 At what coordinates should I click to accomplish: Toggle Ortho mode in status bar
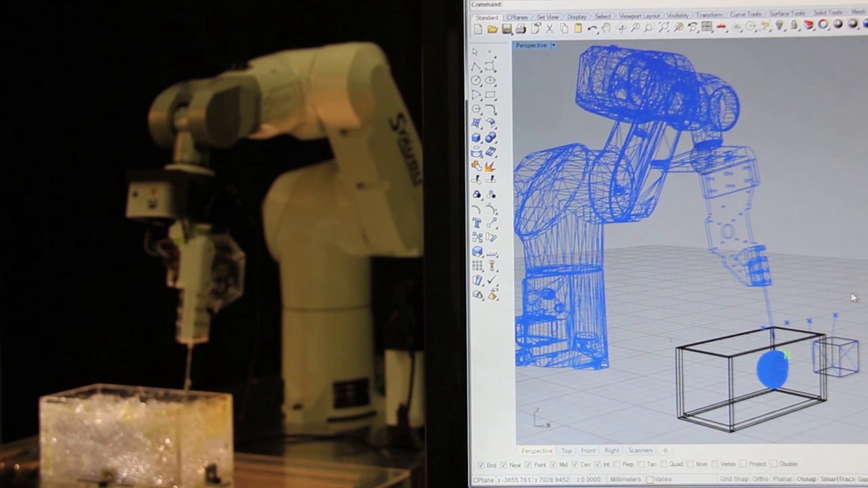coord(760,479)
